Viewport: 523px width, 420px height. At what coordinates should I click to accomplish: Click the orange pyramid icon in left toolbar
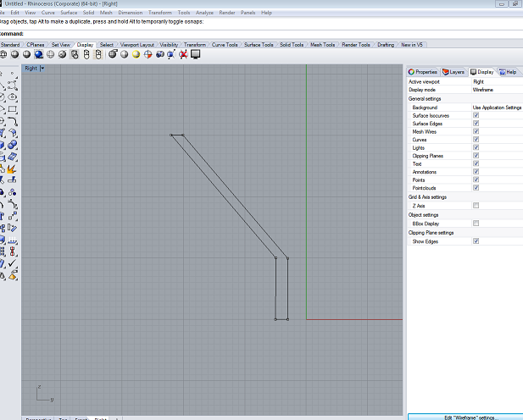[x=13, y=276]
